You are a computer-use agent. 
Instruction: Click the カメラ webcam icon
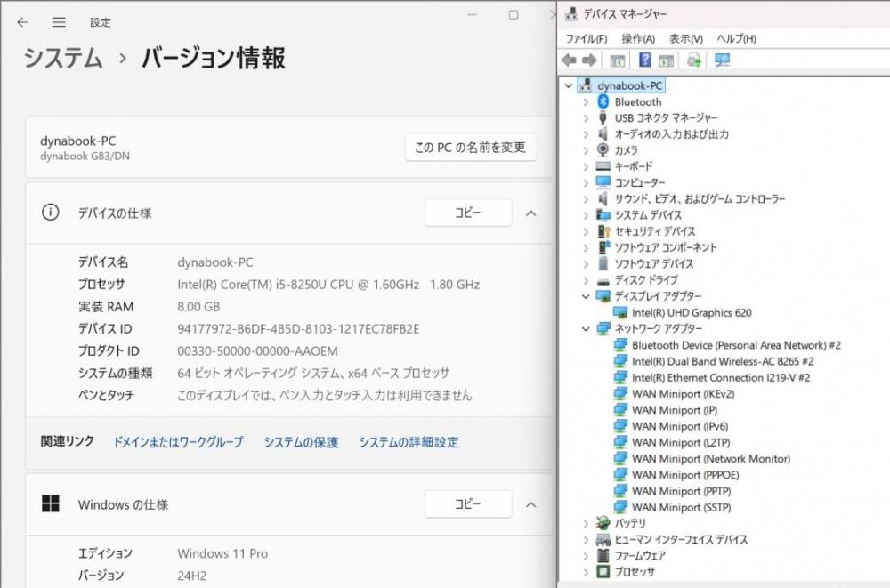(x=603, y=149)
